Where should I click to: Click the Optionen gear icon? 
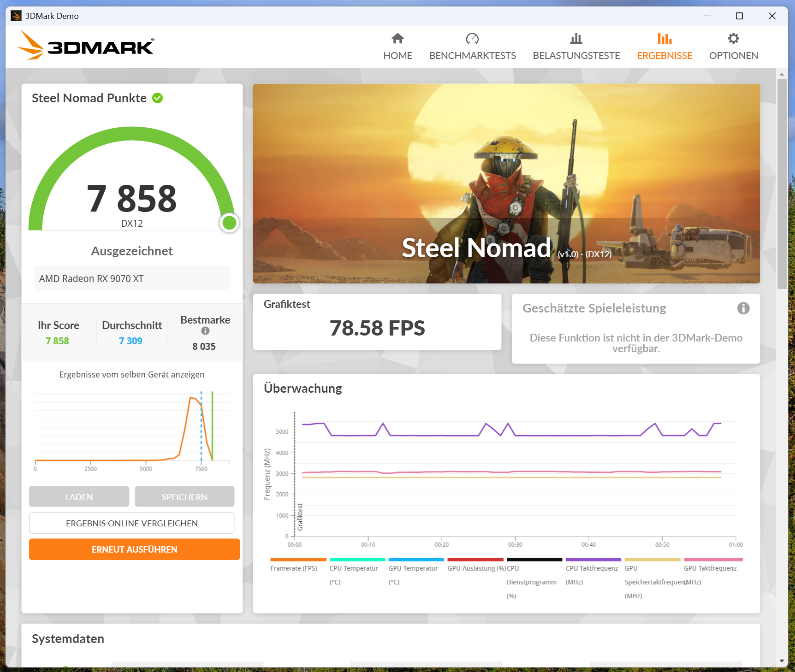(733, 38)
